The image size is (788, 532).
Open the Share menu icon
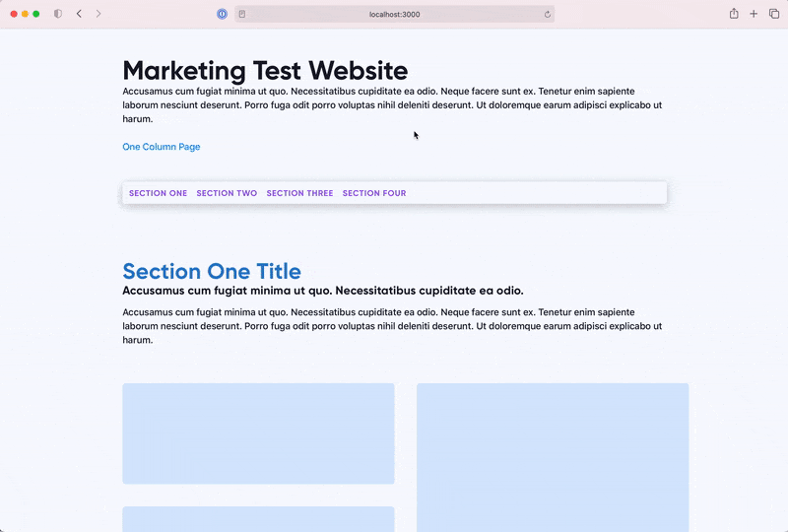click(x=734, y=14)
